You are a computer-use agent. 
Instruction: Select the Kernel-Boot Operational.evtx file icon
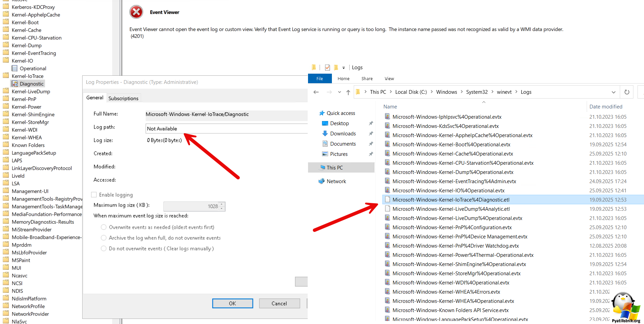(387, 144)
